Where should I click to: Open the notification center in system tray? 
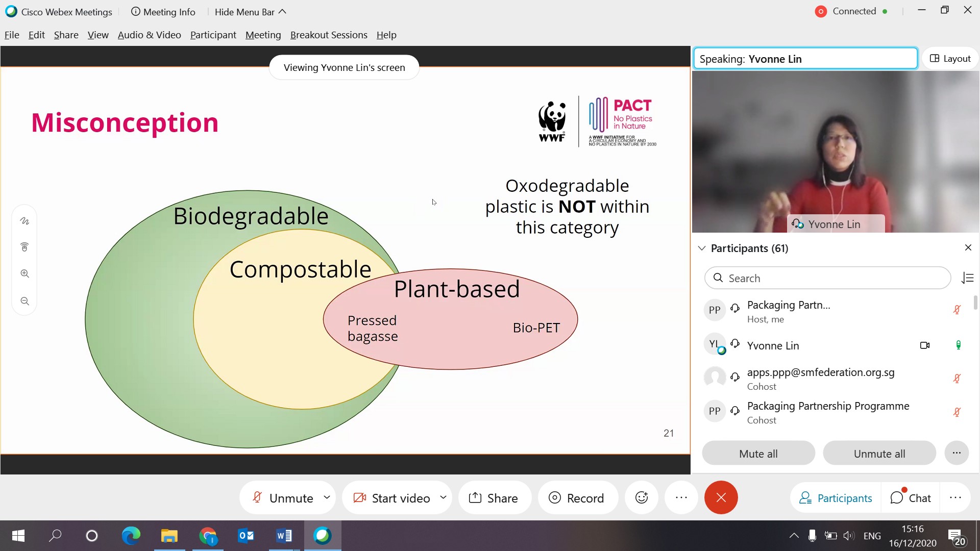click(x=957, y=537)
